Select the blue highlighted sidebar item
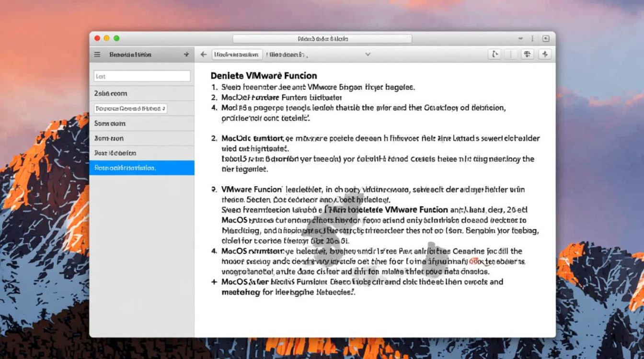Screen dimensions: 644x359 click(x=142, y=168)
